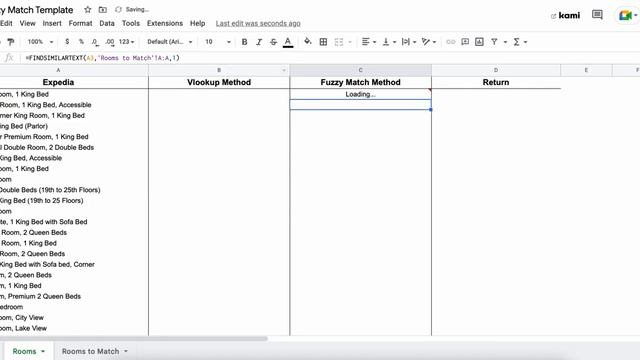640x360 pixels.
Task: Toggle strikethrough formatting
Action: coord(273,42)
